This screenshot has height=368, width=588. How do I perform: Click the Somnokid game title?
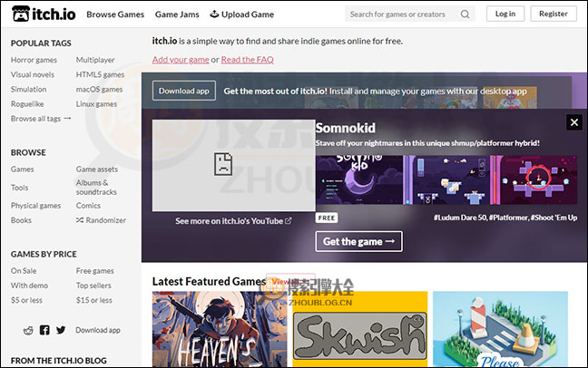[345, 128]
